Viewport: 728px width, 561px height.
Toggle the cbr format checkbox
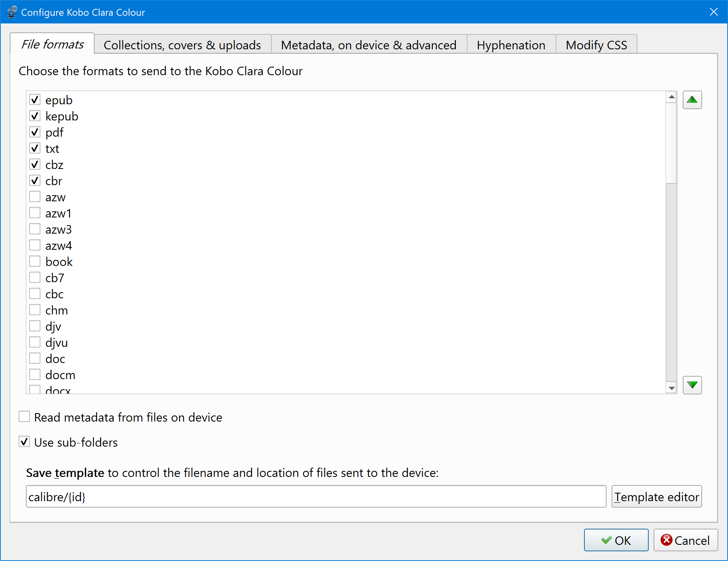[x=35, y=180]
